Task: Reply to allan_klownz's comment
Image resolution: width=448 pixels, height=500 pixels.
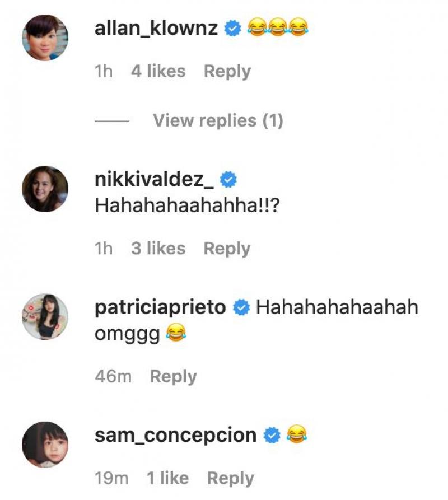Action: 227,71
